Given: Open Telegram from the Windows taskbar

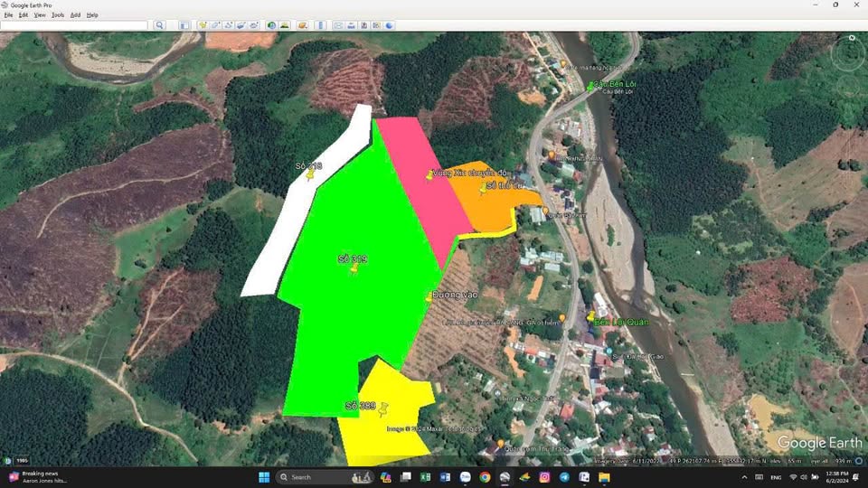Looking at the screenshot, I should [564, 477].
